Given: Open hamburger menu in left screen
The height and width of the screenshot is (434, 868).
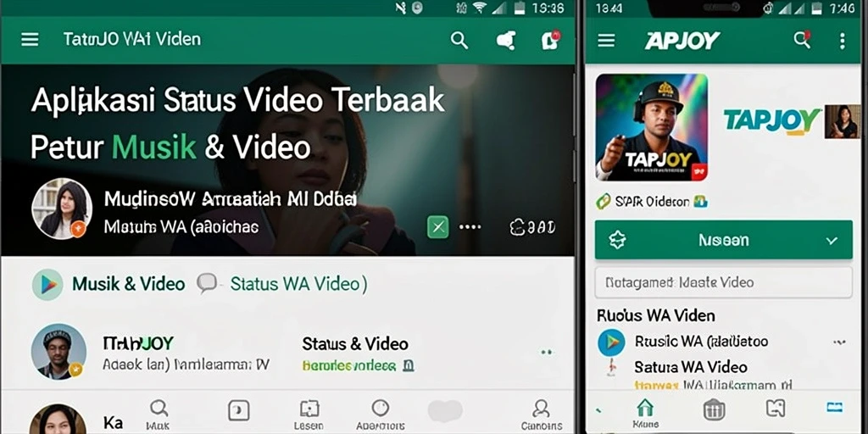Looking at the screenshot, I should pyautogui.click(x=30, y=40).
